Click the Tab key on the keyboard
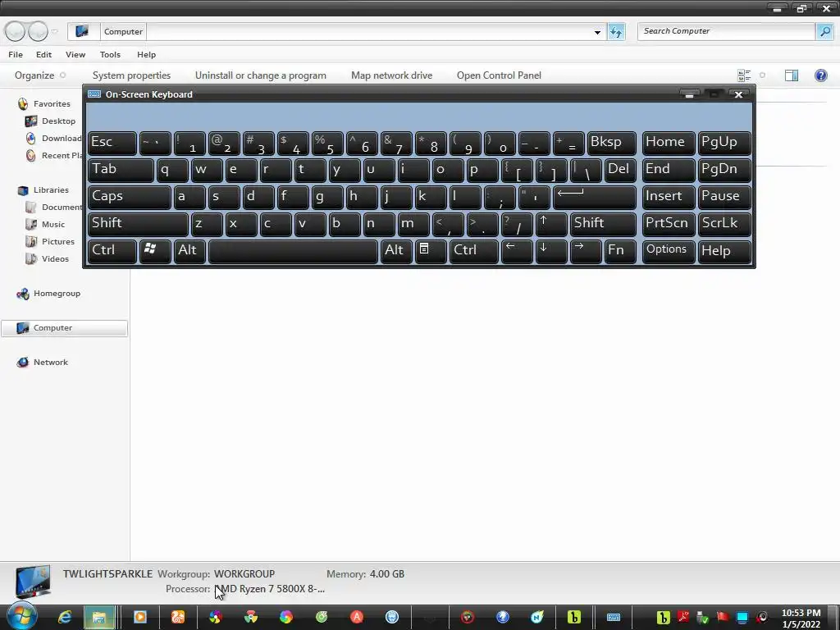 pyautogui.click(x=121, y=171)
